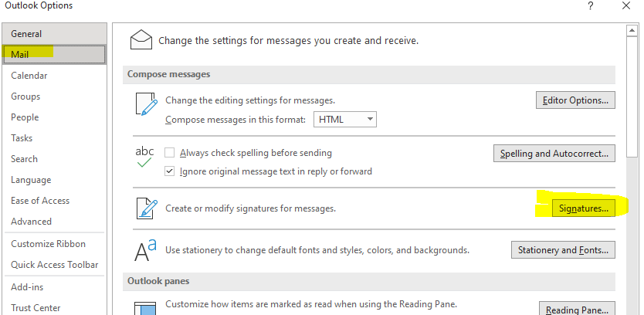
Task: Close the Outlook Options dialog
Action: (626, 5)
